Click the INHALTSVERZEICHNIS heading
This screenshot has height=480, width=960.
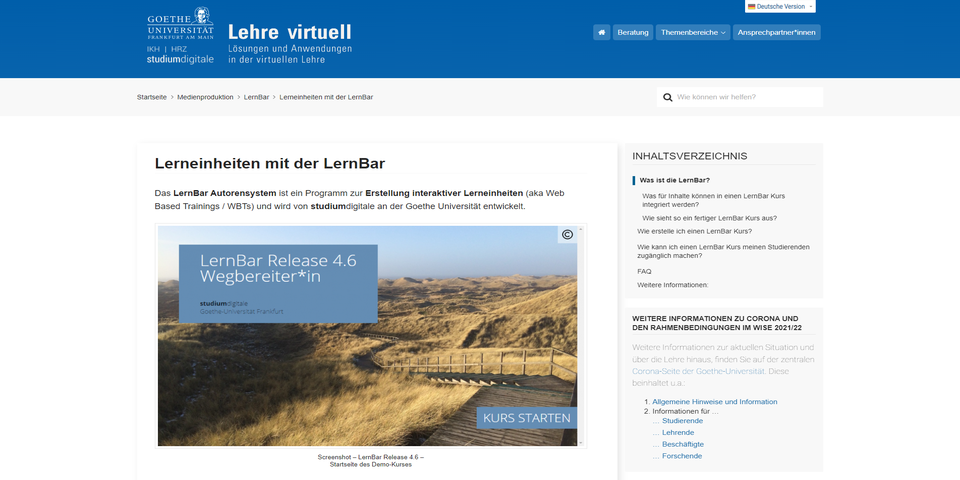point(690,156)
